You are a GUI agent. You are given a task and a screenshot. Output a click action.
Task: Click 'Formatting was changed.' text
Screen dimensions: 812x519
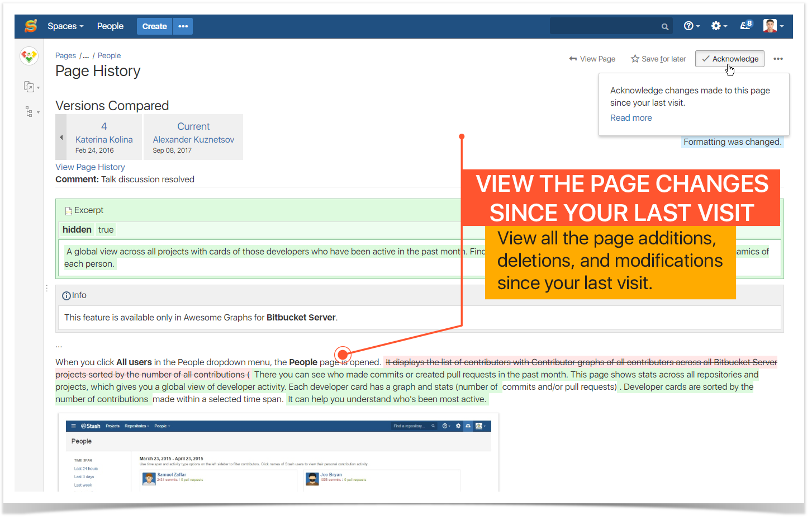click(732, 142)
